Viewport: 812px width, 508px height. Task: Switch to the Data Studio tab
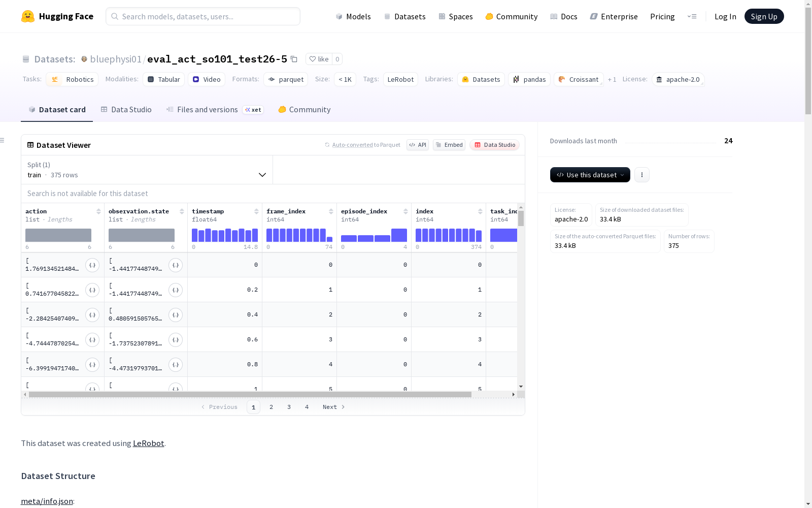(126, 110)
